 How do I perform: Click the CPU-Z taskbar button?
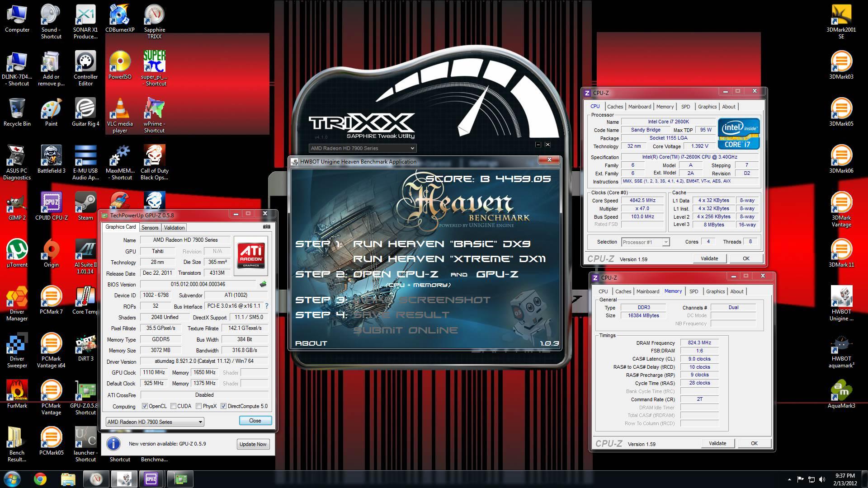click(x=151, y=479)
